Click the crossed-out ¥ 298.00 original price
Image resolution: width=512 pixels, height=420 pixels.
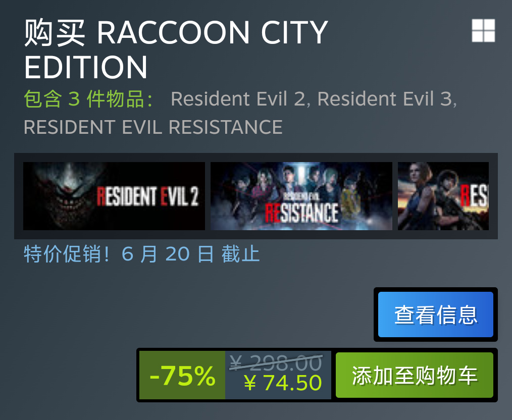276,362
